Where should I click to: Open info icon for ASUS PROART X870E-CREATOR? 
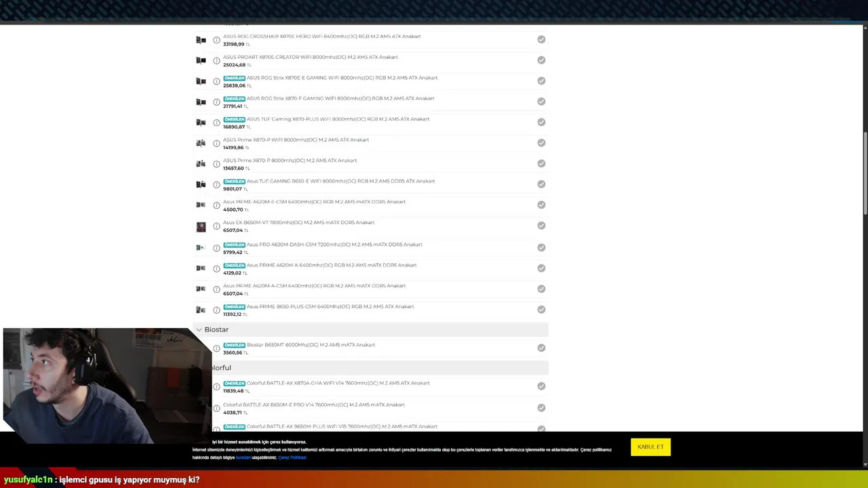point(216,61)
